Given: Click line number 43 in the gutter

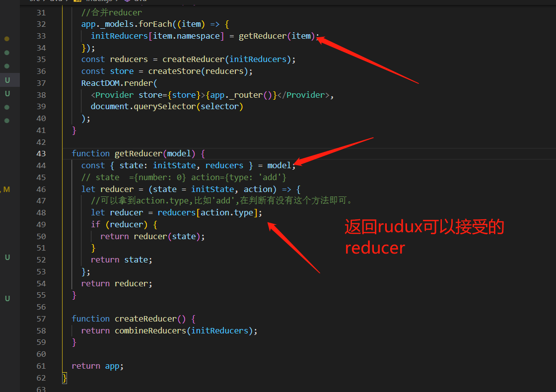Looking at the screenshot, I should click(x=41, y=153).
